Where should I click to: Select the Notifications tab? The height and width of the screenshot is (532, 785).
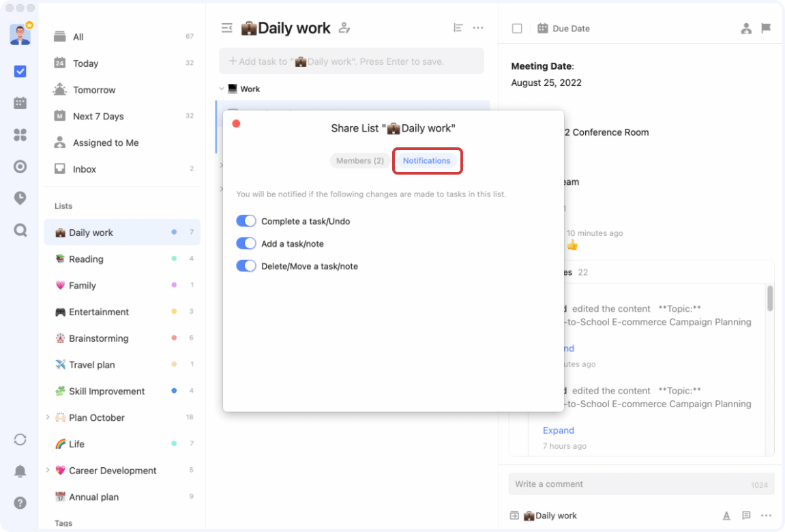pos(426,161)
